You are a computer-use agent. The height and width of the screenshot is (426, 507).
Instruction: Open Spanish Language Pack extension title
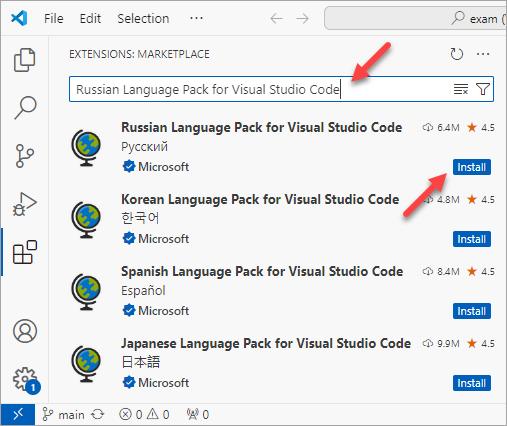click(262, 271)
